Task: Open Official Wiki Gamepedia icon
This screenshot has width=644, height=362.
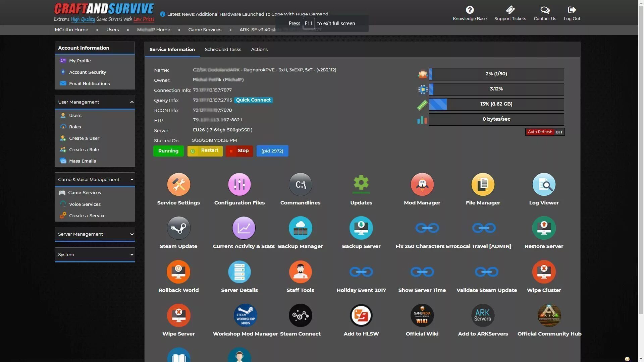Action: (422, 315)
